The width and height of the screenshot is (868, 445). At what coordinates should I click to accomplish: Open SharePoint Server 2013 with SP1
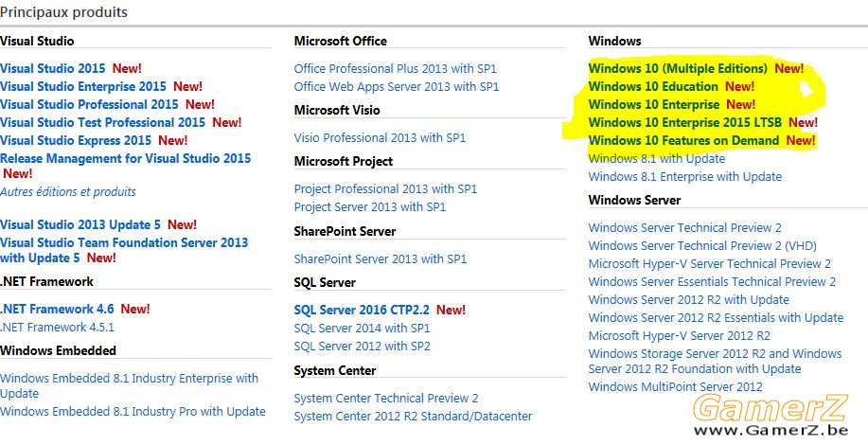pyautogui.click(x=381, y=258)
